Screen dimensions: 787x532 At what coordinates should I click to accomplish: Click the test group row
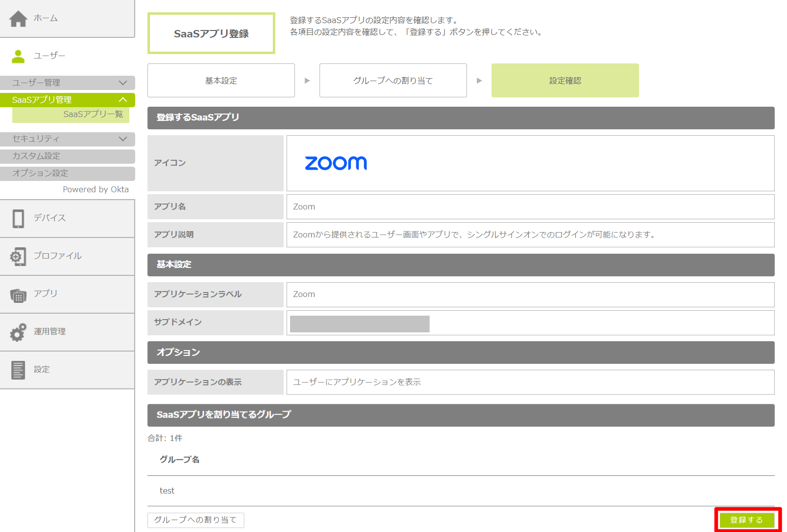[461, 491]
